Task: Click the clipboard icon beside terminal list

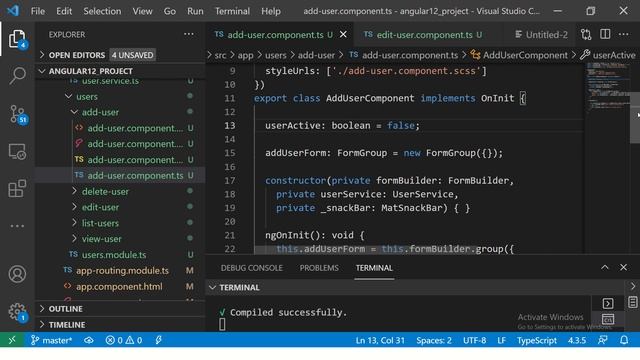Action: click(x=633, y=302)
